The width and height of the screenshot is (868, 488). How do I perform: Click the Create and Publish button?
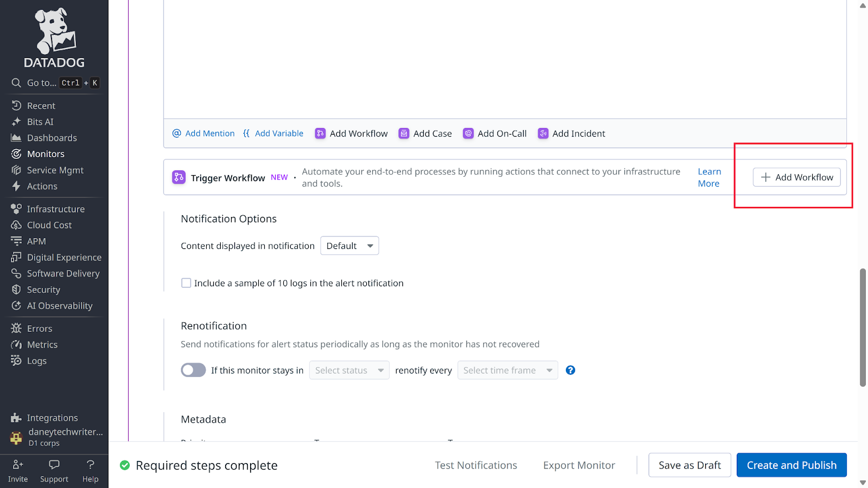[792, 465]
